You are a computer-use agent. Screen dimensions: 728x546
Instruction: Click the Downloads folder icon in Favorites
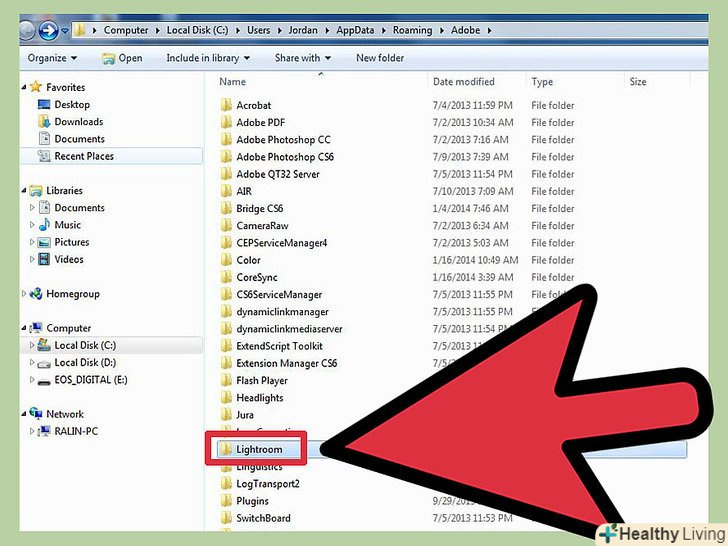[x=44, y=122]
